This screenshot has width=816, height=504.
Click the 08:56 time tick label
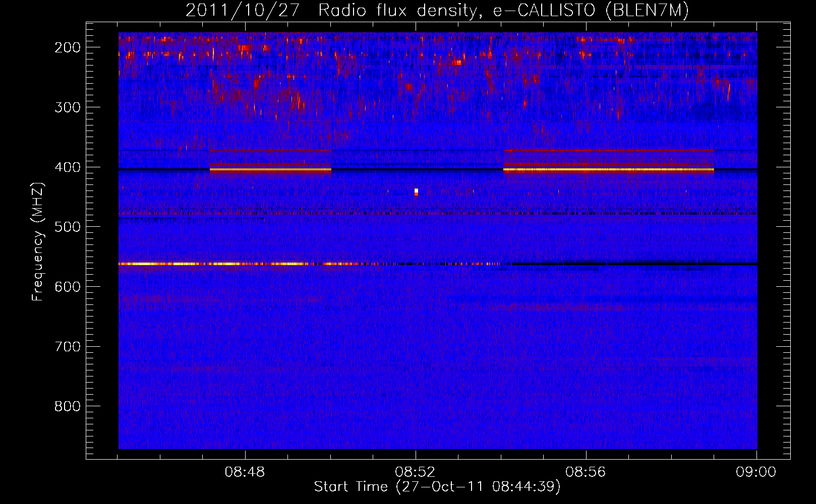click(x=586, y=472)
